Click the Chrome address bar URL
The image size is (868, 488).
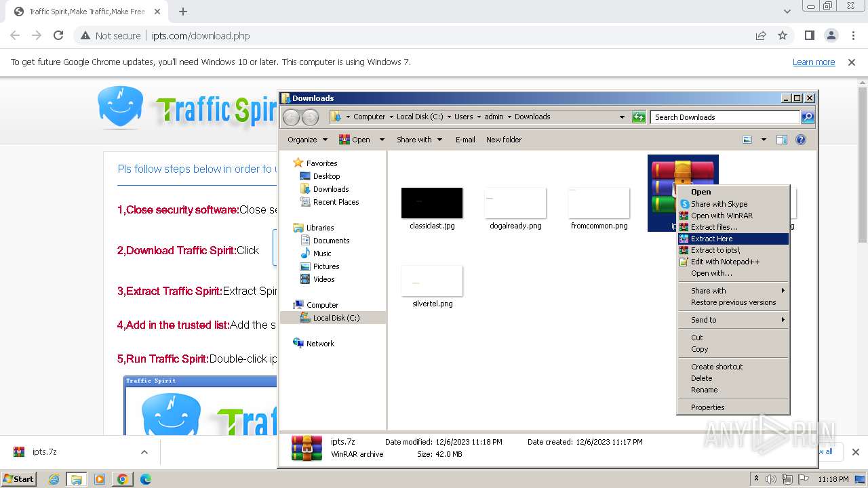click(x=201, y=36)
